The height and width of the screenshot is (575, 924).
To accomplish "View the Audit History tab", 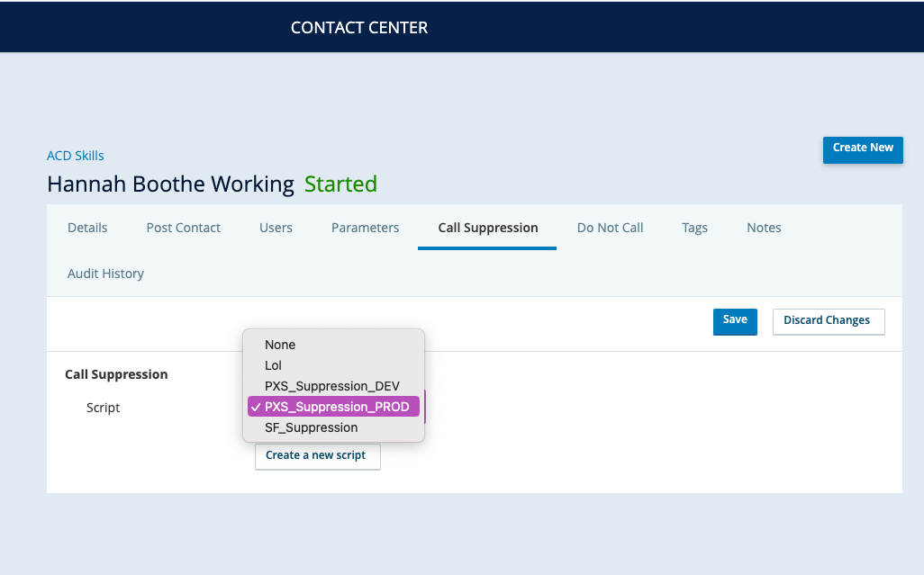I will [105, 274].
